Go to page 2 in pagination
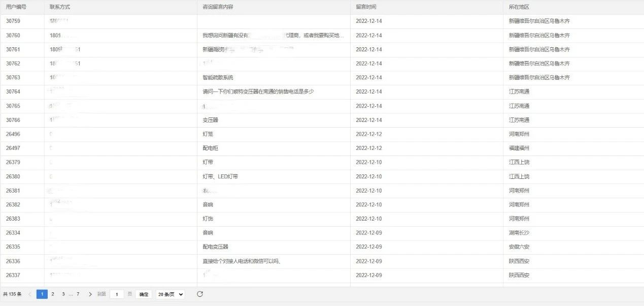Viewport: 644px width, 306px height. (x=52, y=294)
